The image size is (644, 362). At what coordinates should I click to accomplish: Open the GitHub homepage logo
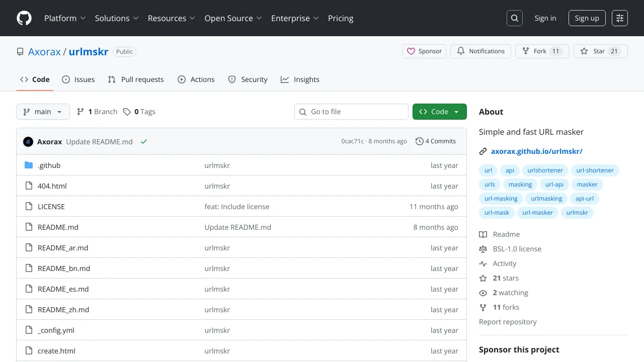click(24, 18)
